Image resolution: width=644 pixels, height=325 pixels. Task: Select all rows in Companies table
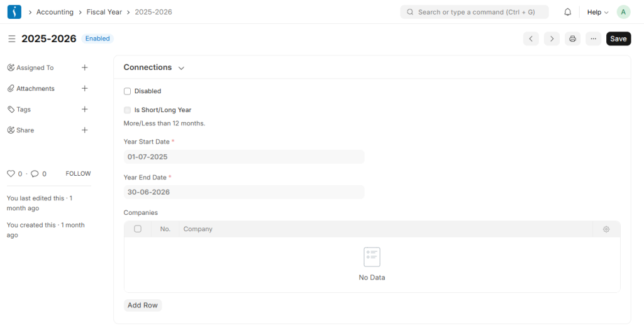[138, 229]
